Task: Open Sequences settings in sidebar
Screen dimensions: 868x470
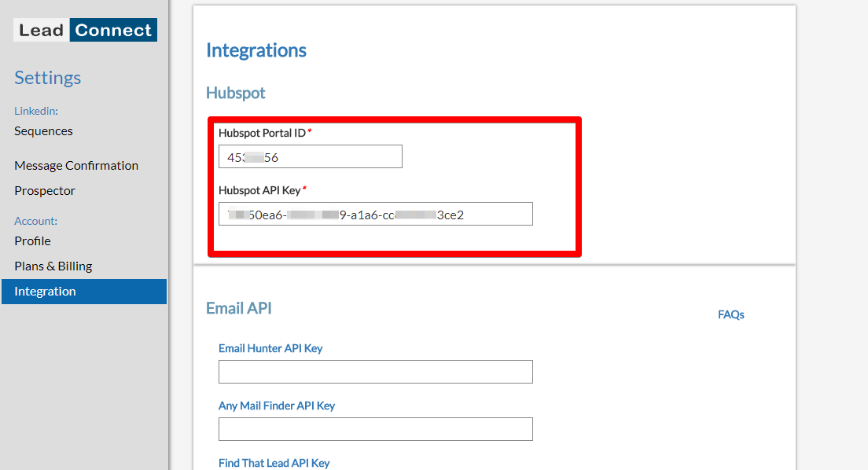Action: tap(43, 131)
